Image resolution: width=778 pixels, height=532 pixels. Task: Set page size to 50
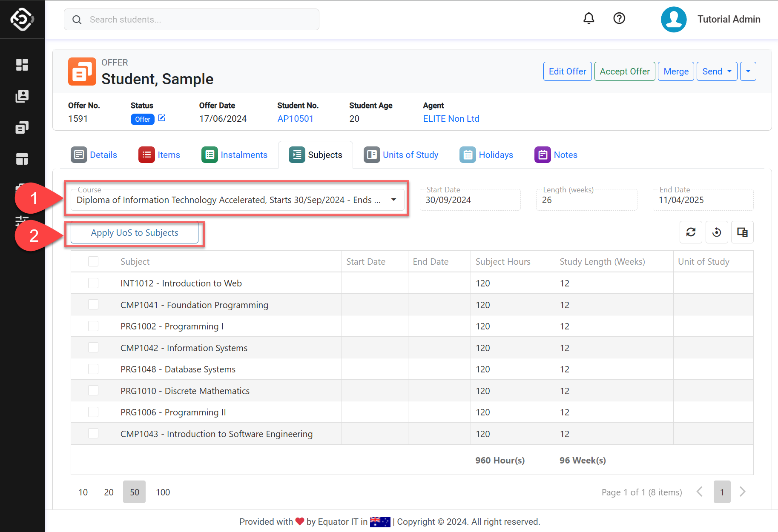click(x=135, y=492)
